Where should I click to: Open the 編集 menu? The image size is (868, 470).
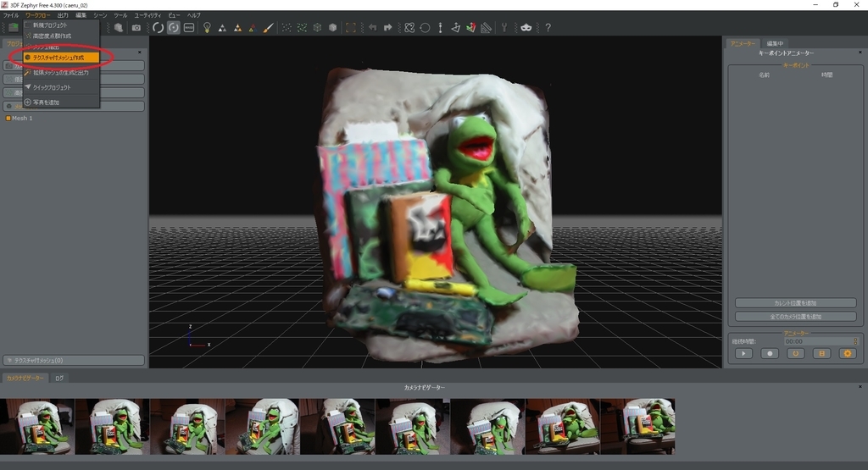pos(81,15)
